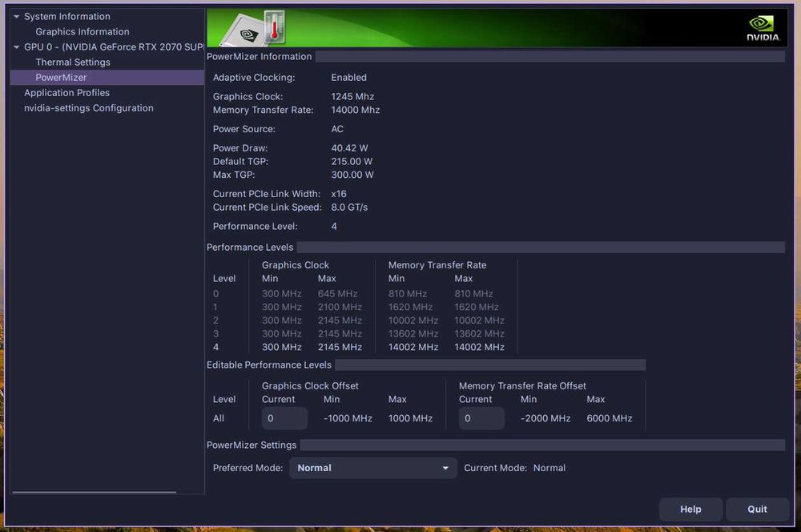Click the '1245 Mhz' graphics clock value

pos(352,97)
